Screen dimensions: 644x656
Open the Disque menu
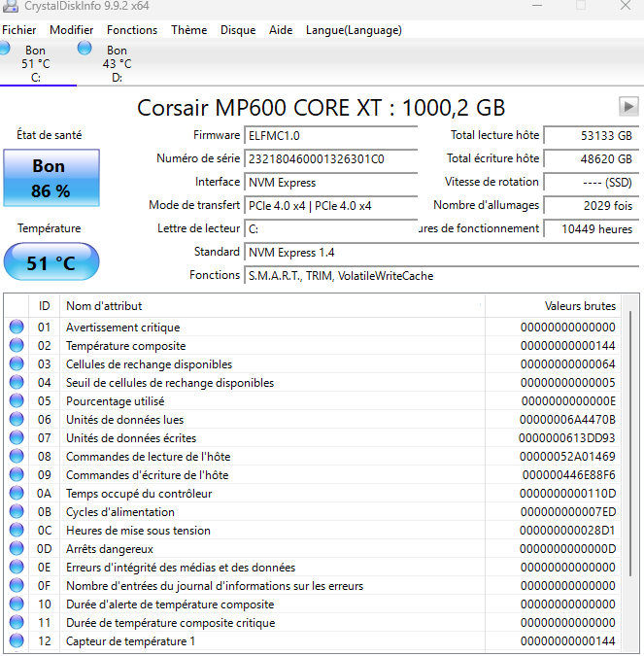click(238, 30)
